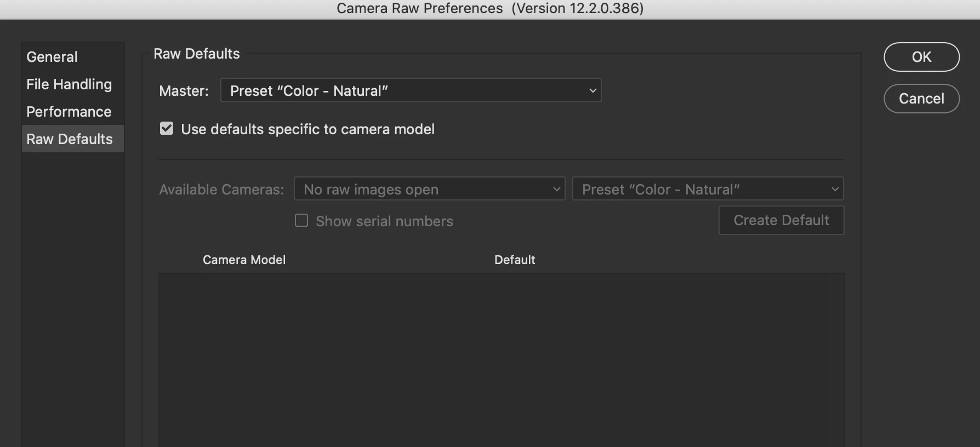Dismiss the dialog with Cancel
The width and height of the screenshot is (980, 447).
(x=921, y=99)
